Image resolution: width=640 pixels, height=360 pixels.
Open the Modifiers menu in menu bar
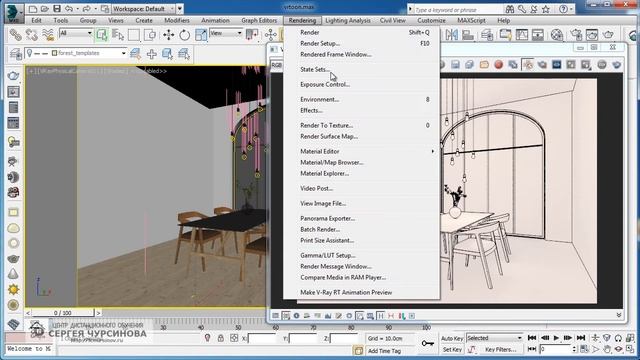coord(177,20)
